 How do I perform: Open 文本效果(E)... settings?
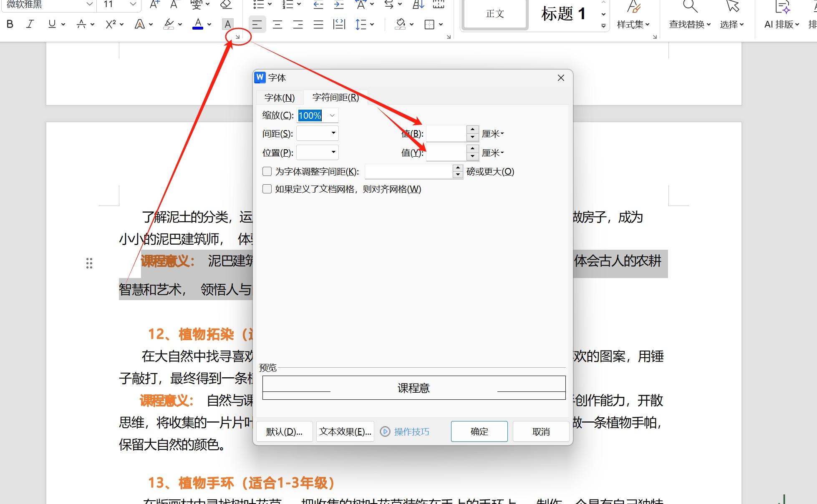point(345,431)
